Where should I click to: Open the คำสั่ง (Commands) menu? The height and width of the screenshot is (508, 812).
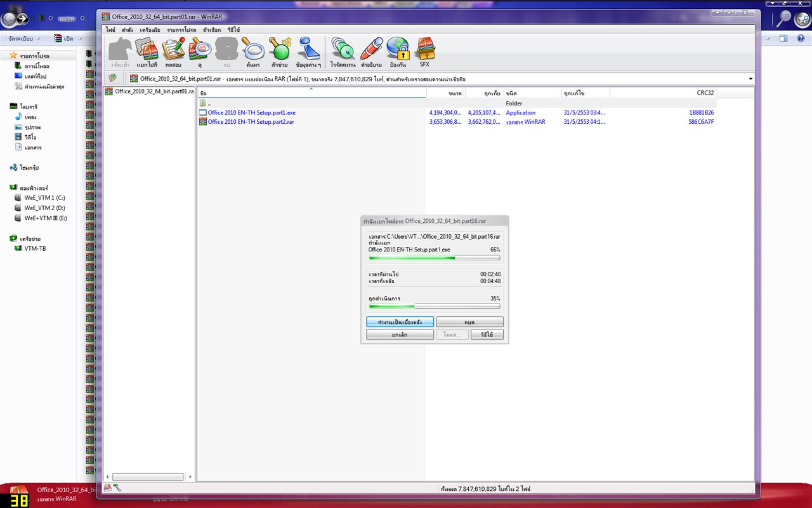point(128,30)
